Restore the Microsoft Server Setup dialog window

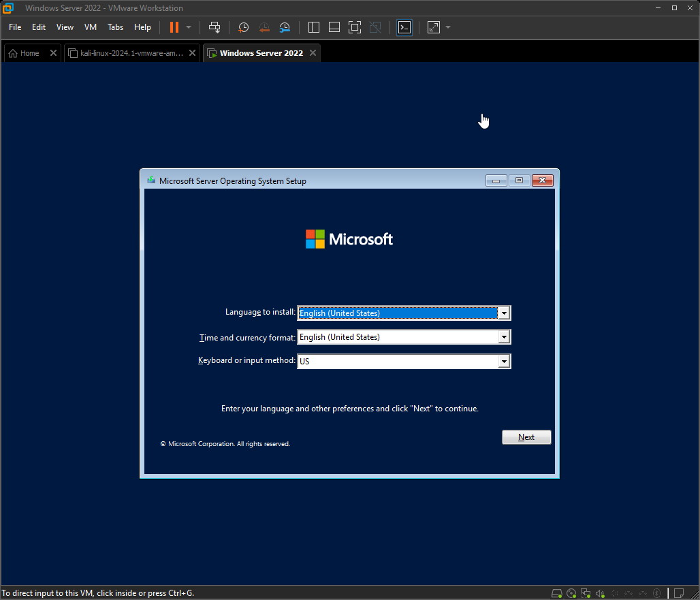[519, 180]
